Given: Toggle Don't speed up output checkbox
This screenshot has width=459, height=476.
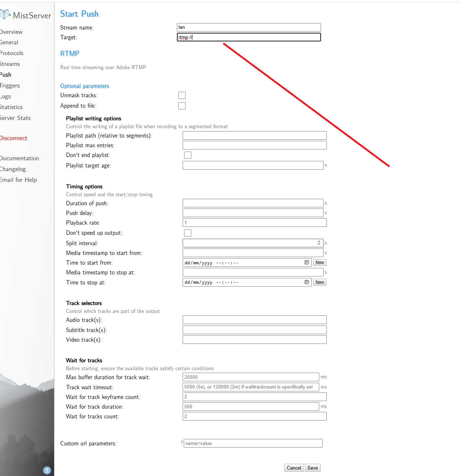Looking at the screenshot, I should pos(188,233).
